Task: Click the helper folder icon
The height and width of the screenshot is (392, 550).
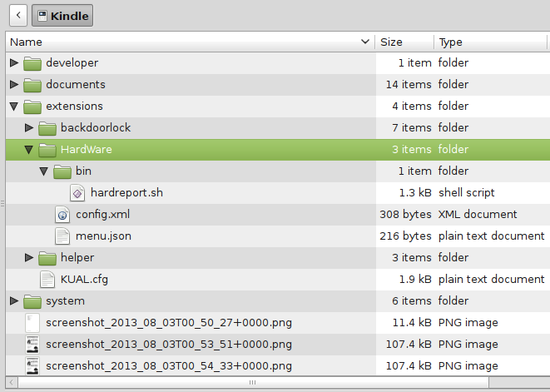Action: [47, 257]
